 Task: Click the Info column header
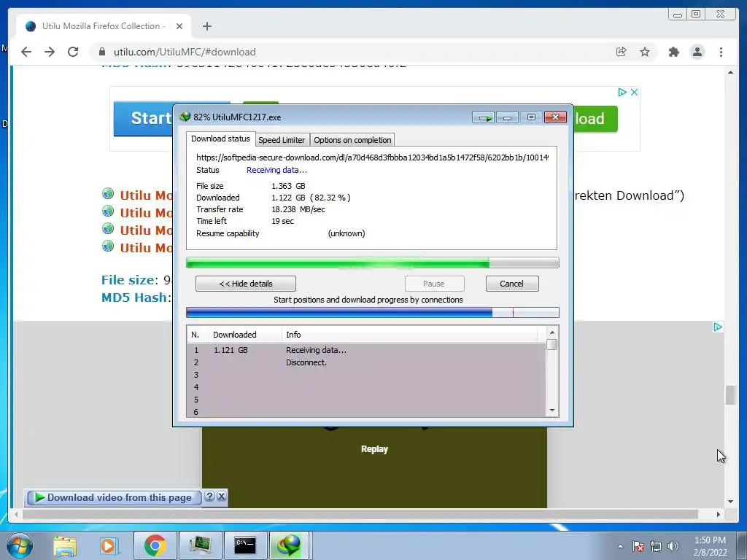(x=410, y=335)
